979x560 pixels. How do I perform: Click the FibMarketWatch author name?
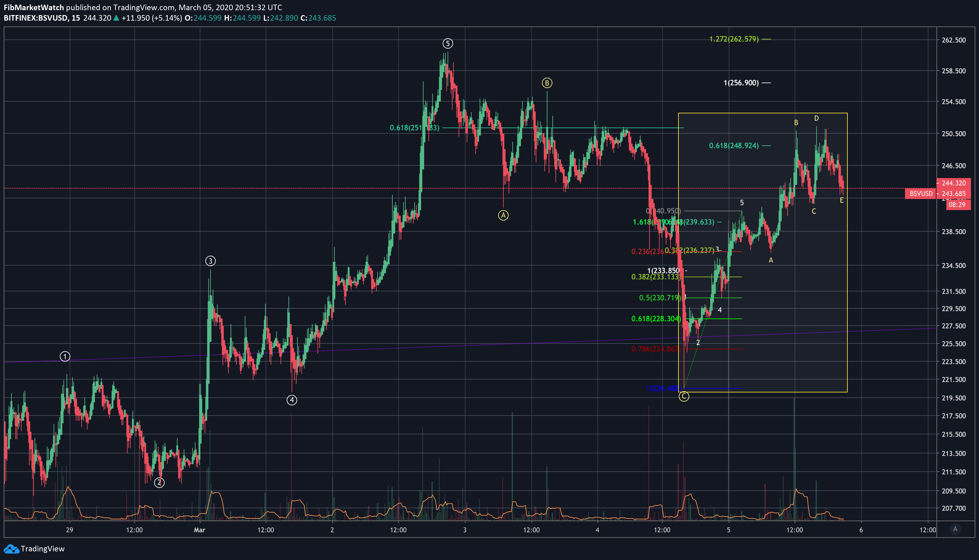tap(34, 7)
